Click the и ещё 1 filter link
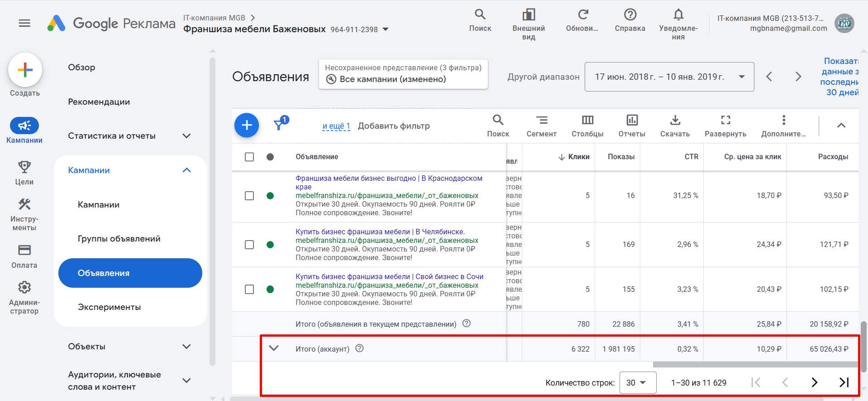868x401 pixels. tap(336, 126)
